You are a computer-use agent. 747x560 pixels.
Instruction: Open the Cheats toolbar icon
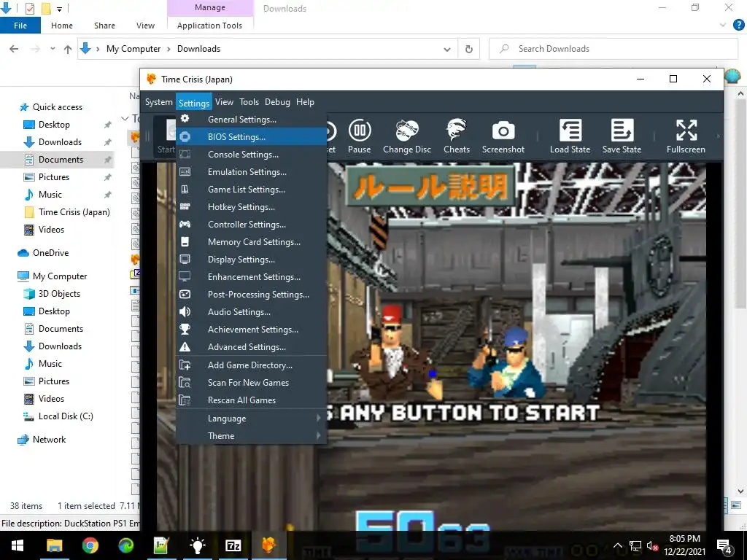pos(457,136)
